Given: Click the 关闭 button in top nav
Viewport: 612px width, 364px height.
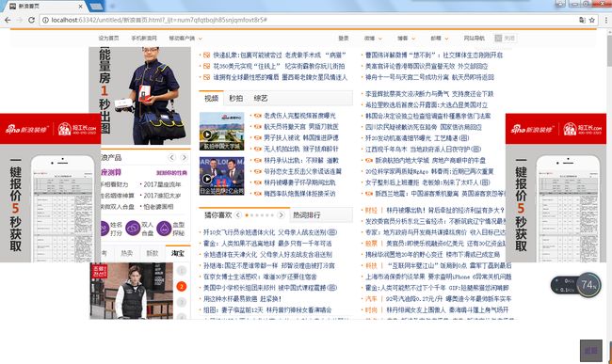Looking at the screenshot, I should (x=506, y=39).
